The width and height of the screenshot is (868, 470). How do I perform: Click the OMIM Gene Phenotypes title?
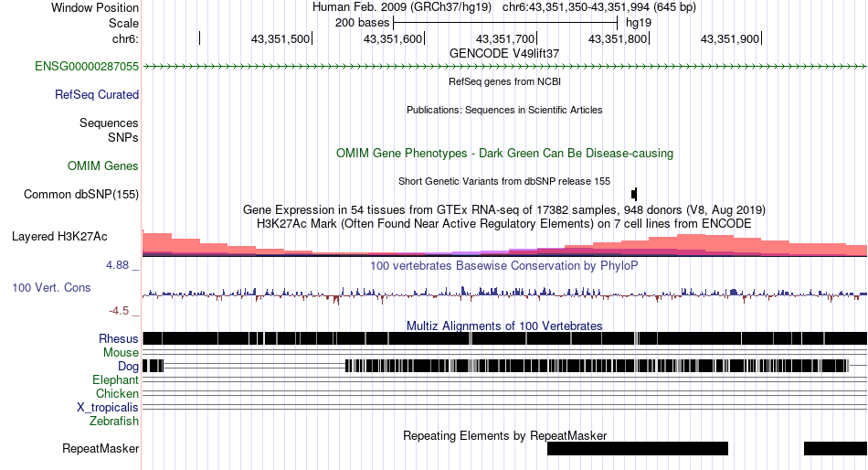(505, 153)
